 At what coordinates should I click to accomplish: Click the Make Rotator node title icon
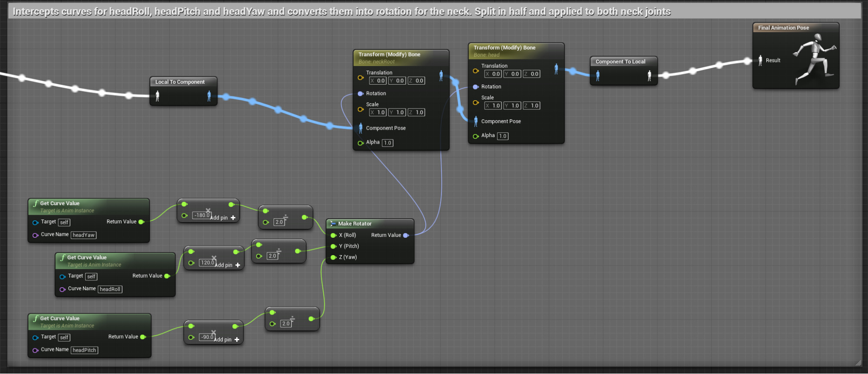333,224
